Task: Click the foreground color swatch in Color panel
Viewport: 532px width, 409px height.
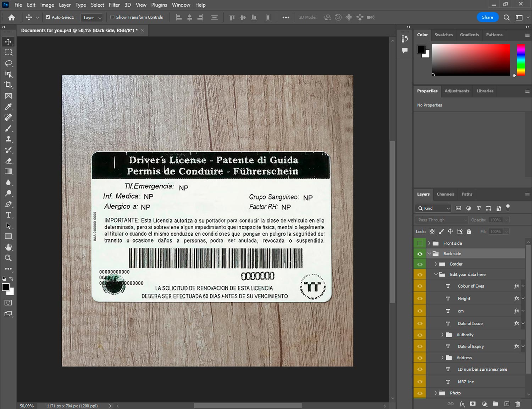Action: (x=421, y=49)
